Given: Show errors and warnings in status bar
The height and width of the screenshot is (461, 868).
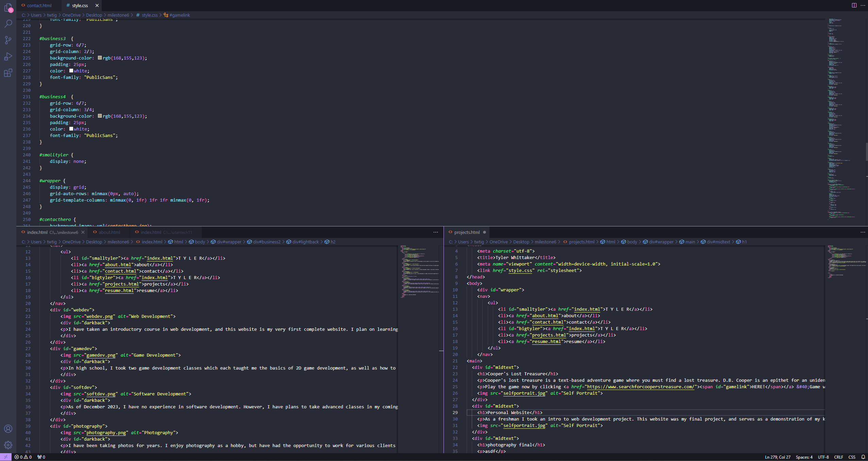Looking at the screenshot, I should [23, 457].
